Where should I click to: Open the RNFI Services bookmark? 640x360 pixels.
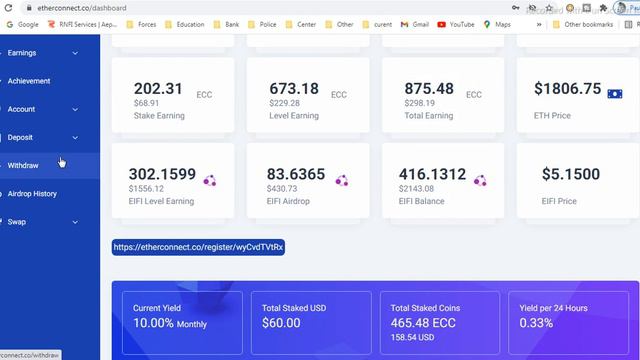point(82,24)
